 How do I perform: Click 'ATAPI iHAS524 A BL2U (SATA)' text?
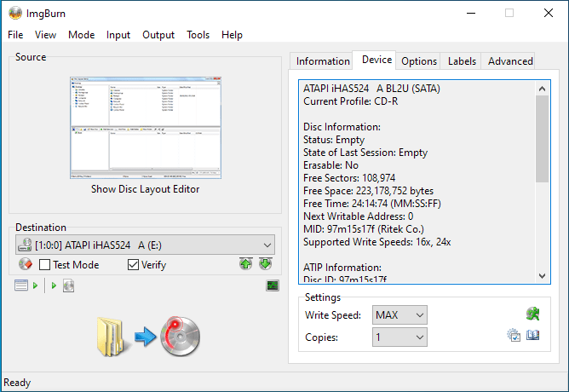(371, 89)
